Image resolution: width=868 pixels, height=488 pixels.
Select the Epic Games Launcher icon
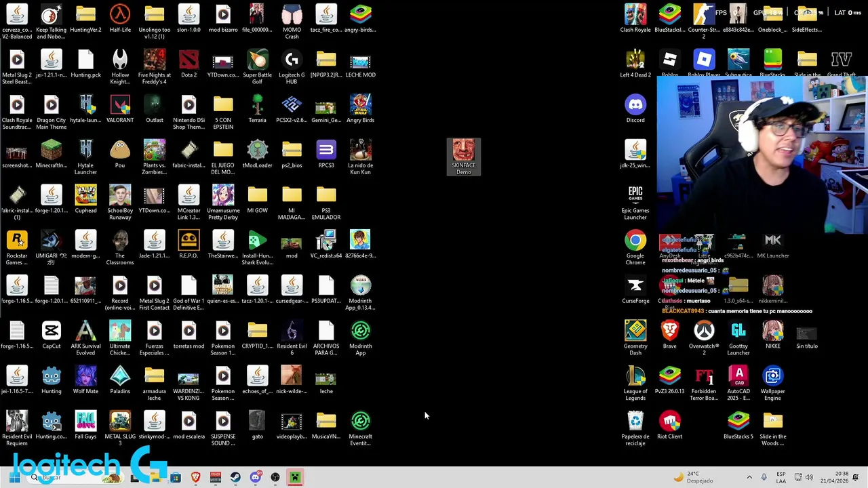tap(635, 203)
